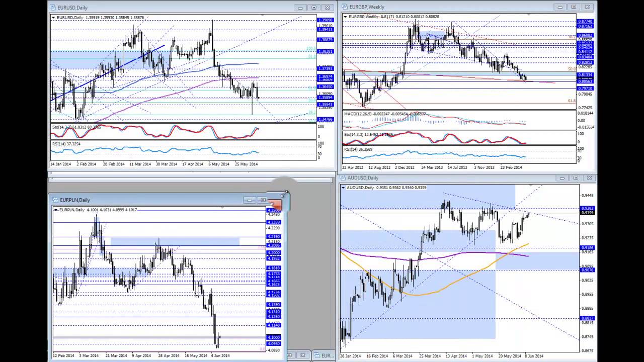Click the 1.38879 price label on EURUSD chart
The height and width of the screenshot is (362, 644).
pos(325,40)
